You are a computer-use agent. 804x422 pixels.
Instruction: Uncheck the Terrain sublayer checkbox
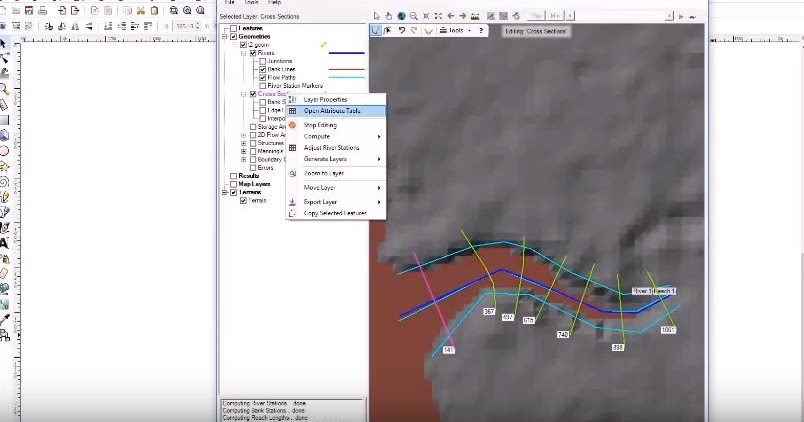point(244,200)
